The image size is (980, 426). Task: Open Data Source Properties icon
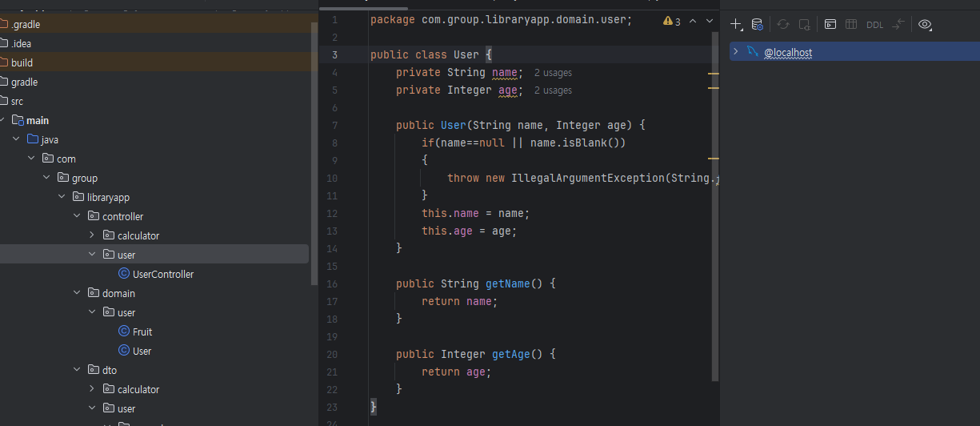click(757, 24)
